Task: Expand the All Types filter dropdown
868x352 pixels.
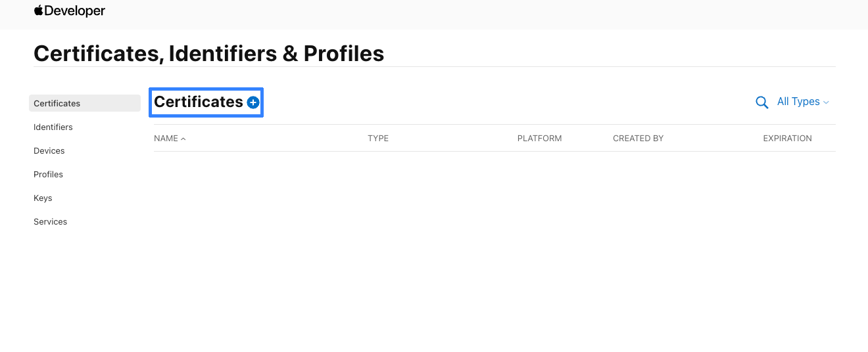Action: tap(803, 102)
